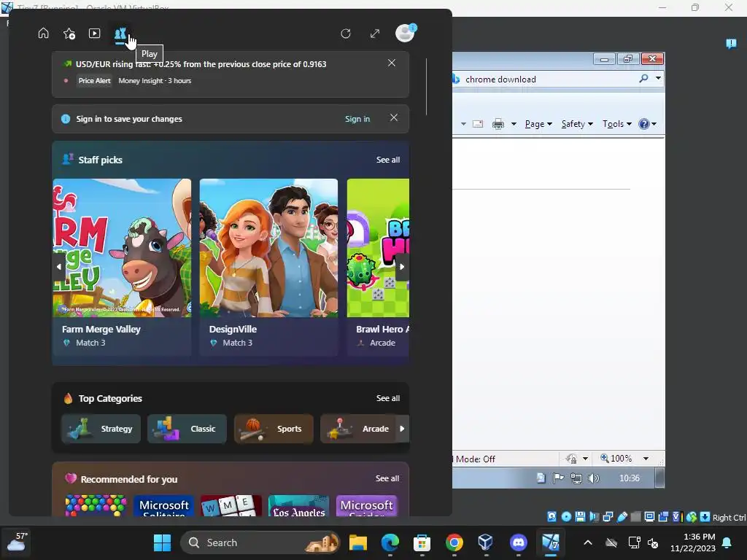Viewport: 747px width, 560px height.
Task: Show more categories with right arrow
Action: point(402,429)
